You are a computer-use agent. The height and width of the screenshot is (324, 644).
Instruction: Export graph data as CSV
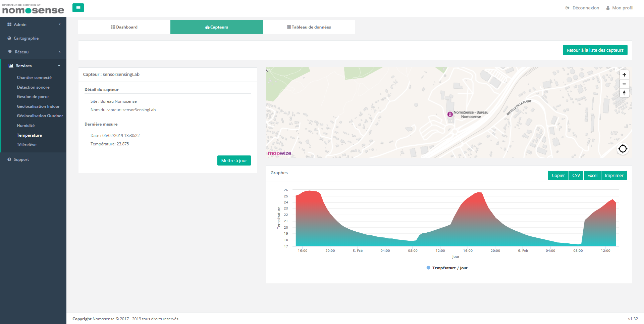(576, 176)
